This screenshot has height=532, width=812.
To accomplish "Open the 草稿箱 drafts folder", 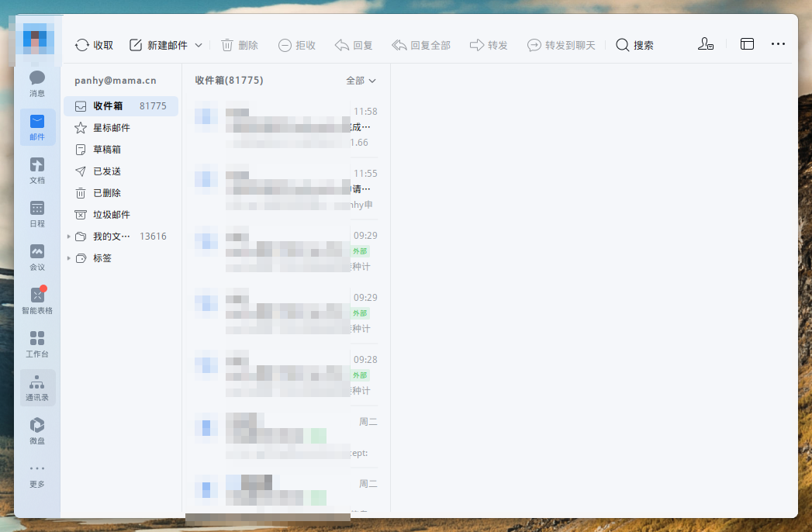I will pyautogui.click(x=121, y=150).
